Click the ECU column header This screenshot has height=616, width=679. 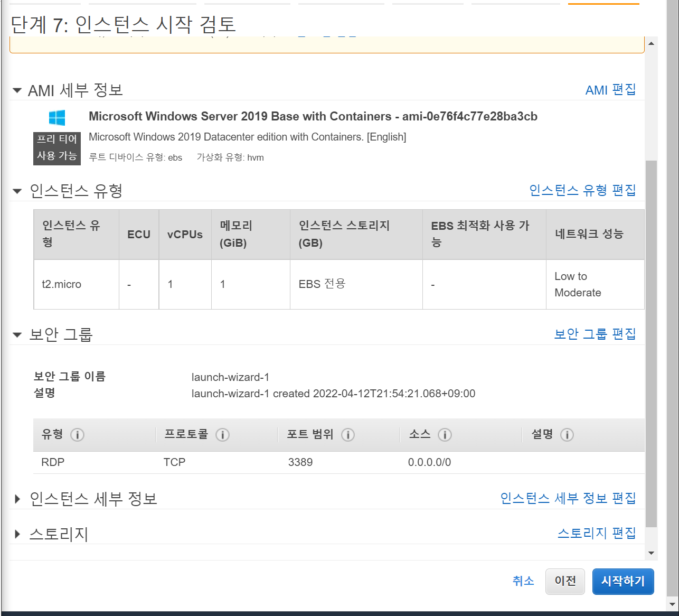coord(139,235)
